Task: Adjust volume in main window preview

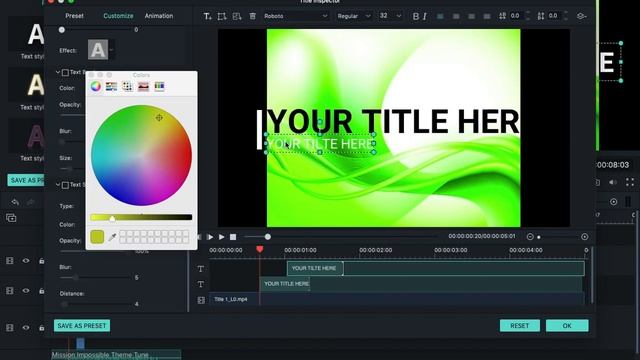Action: pos(613,182)
